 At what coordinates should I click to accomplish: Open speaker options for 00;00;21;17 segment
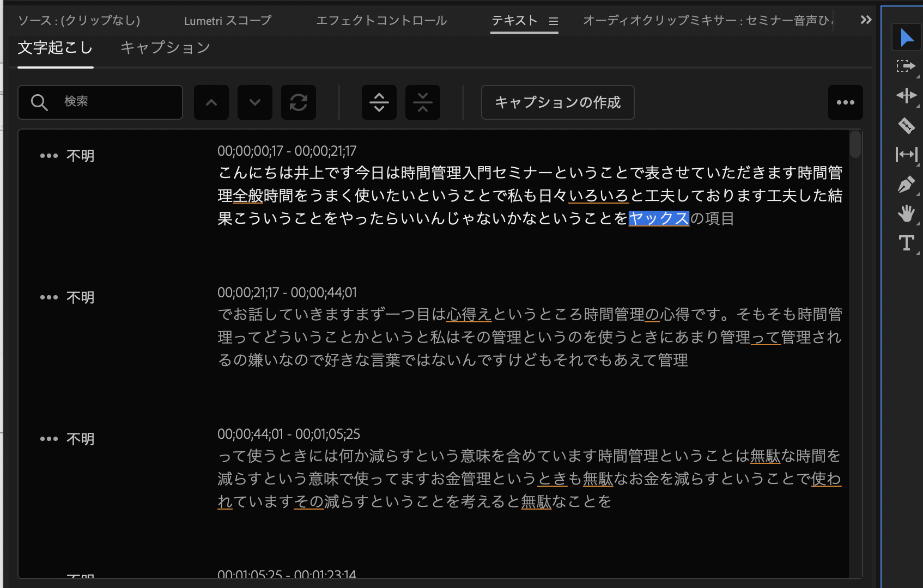(x=49, y=297)
